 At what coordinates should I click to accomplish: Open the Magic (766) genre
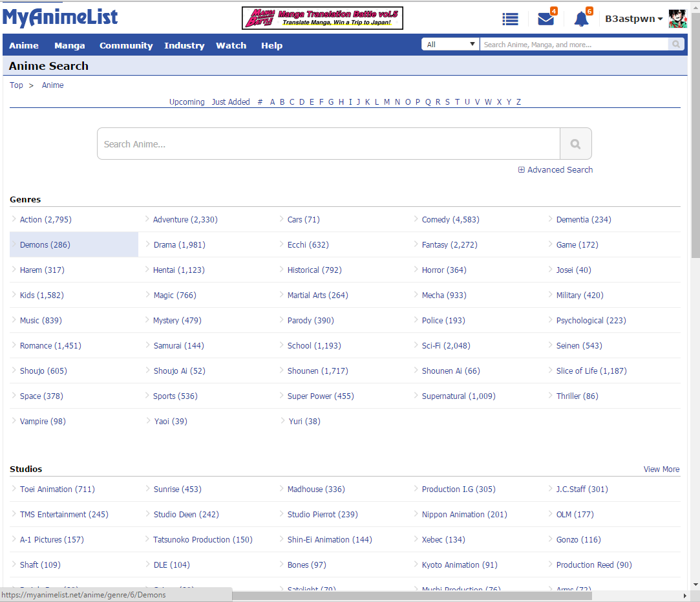click(x=175, y=296)
